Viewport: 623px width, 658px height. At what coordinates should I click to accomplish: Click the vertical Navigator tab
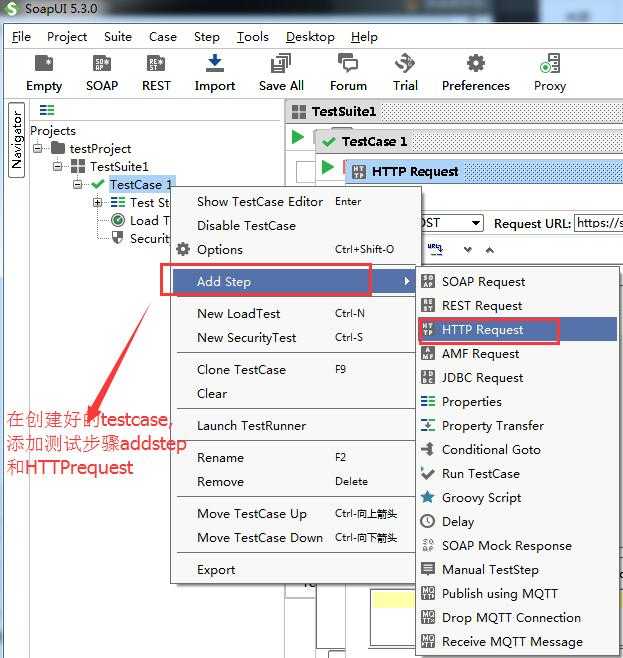17,140
